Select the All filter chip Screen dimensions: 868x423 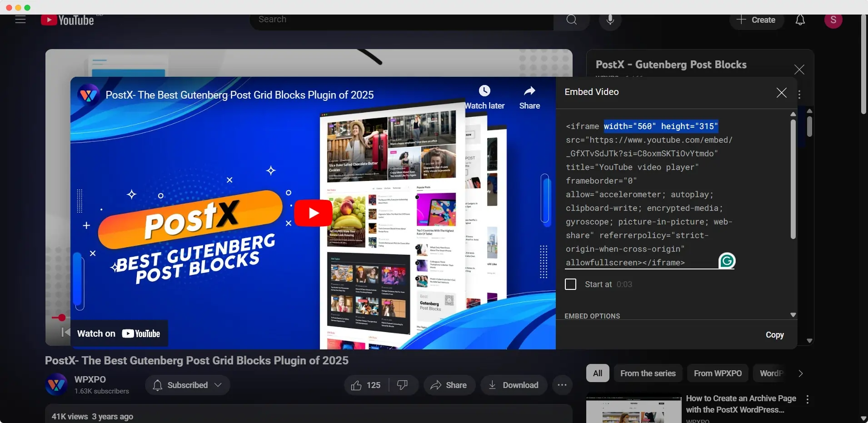pos(598,373)
